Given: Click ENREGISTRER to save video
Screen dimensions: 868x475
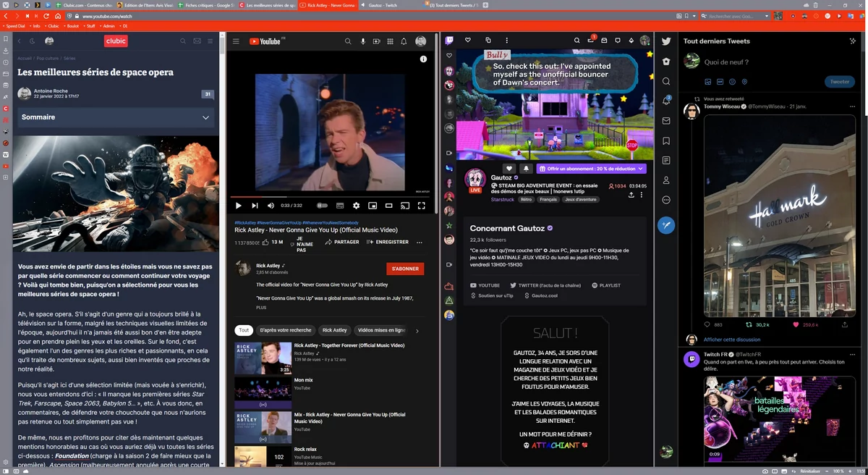Looking at the screenshot, I should 388,242.
